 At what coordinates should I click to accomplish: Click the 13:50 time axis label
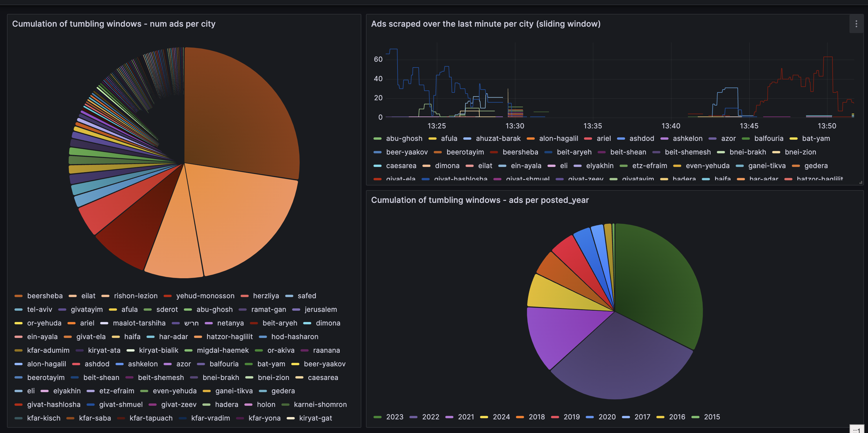(x=827, y=126)
